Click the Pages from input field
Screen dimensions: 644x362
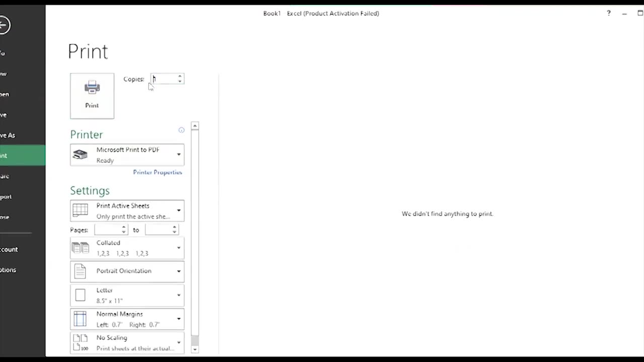[x=108, y=230]
